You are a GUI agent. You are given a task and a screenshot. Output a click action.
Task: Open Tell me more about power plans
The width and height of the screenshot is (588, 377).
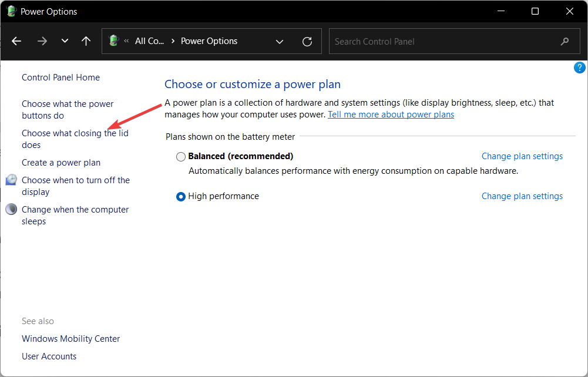tap(391, 115)
